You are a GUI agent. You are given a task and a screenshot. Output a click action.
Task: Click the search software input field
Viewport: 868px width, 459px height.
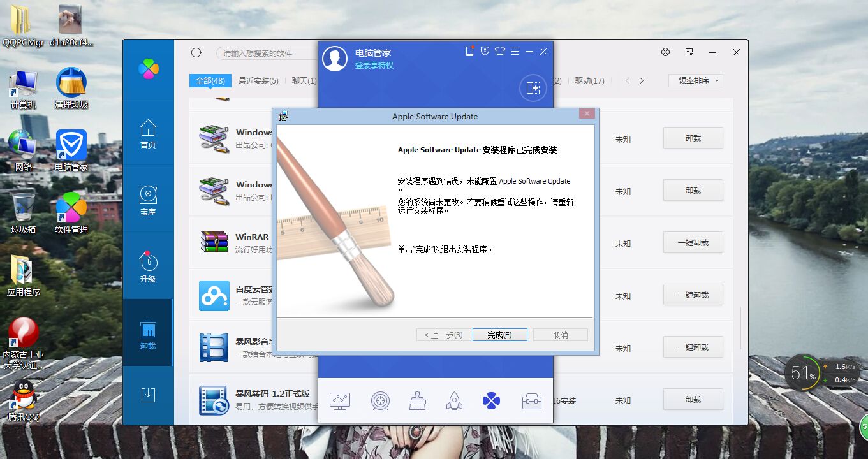[268, 54]
